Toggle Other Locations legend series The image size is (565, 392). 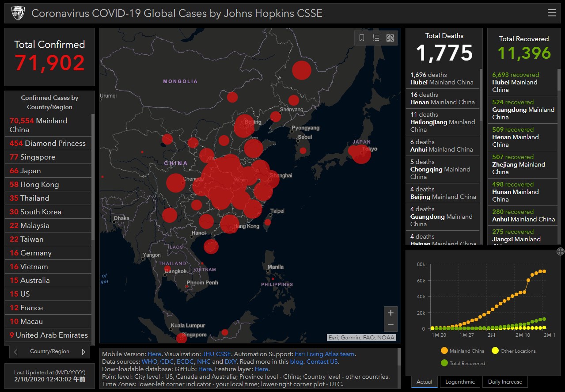513,351
